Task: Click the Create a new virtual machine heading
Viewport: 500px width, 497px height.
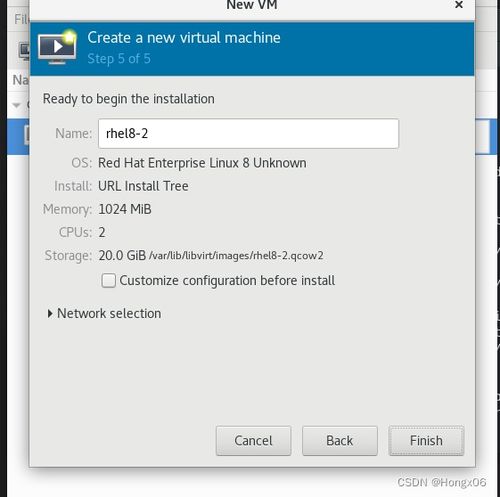Action: click(184, 37)
